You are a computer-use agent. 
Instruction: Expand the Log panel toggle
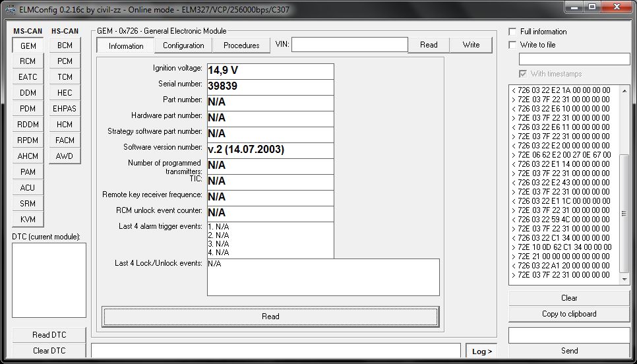pos(482,351)
